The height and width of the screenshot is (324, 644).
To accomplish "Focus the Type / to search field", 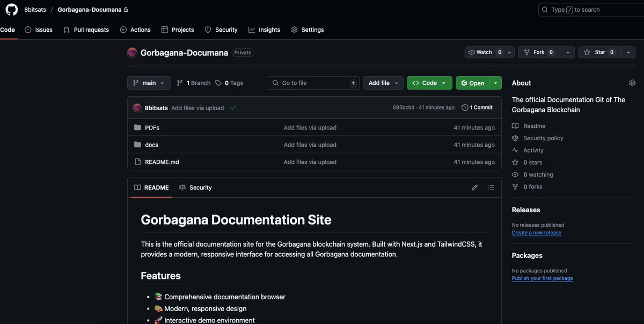I will click(x=591, y=10).
